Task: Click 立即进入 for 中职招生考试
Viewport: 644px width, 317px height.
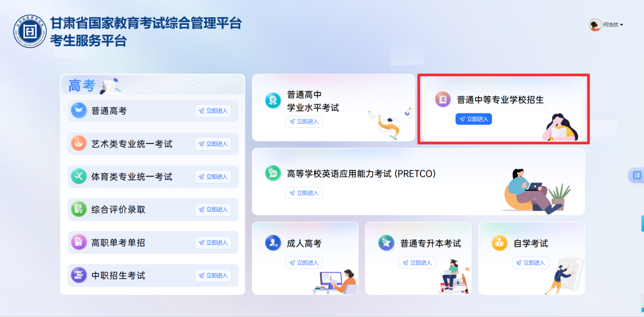Action: pos(213,275)
